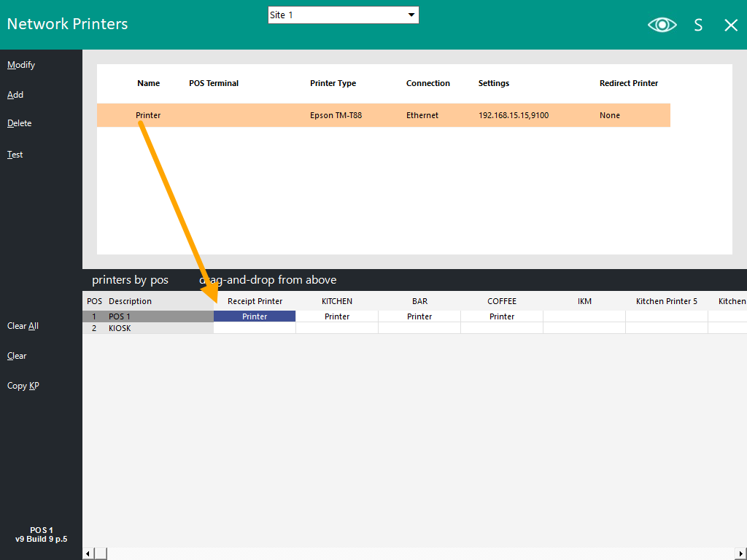Click the Kitchen Printer 5 column header

[x=667, y=300]
